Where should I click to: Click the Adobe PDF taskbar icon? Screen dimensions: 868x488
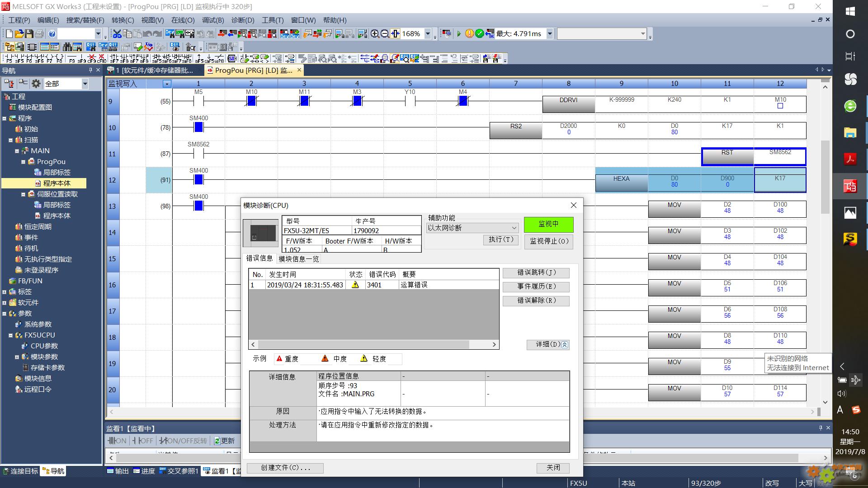pyautogui.click(x=850, y=159)
